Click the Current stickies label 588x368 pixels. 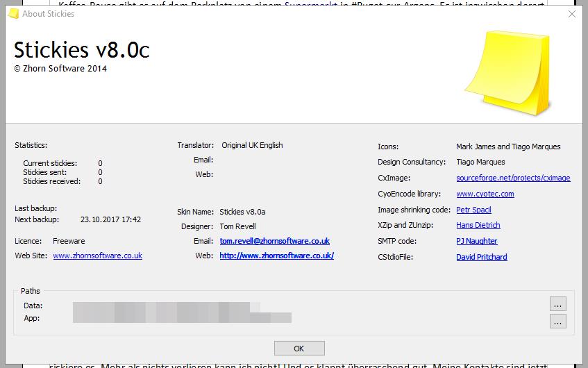tap(50, 163)
